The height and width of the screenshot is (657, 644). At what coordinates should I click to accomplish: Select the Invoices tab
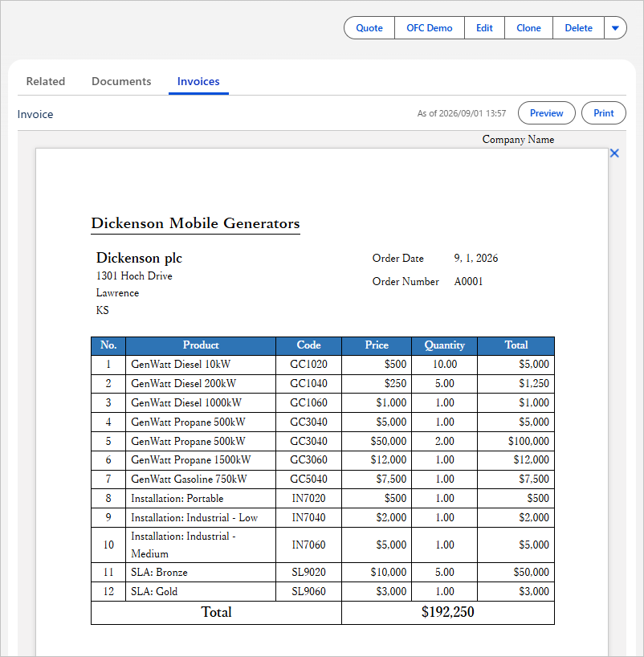point(198,81)
